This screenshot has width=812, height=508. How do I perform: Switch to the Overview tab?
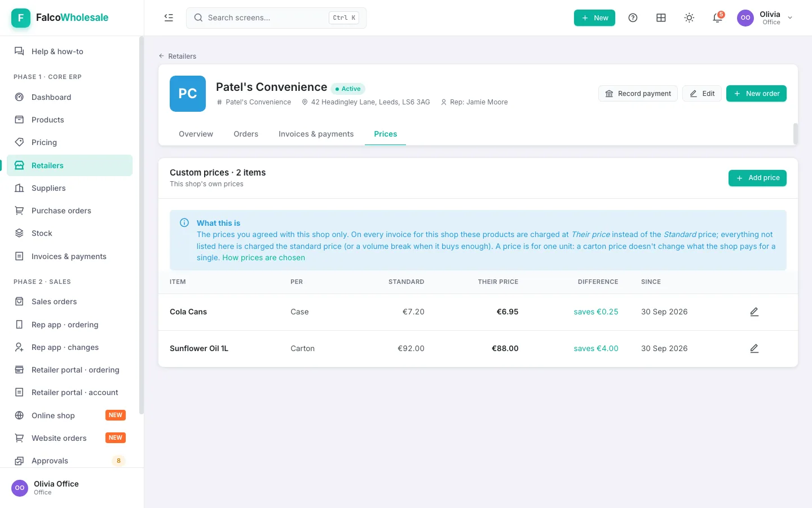pyautogui.click(x=196, y=134)
